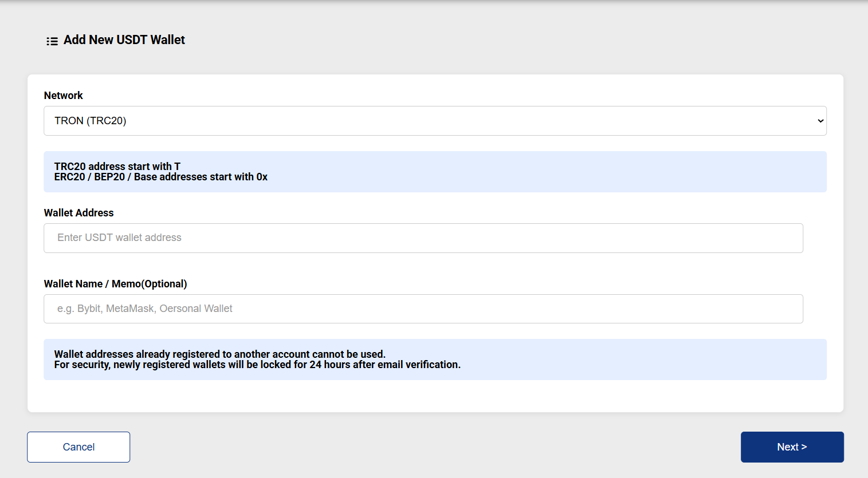Click the Add New USDT Wallet heading
Screen dimensions: 868x478
point(124,40)
